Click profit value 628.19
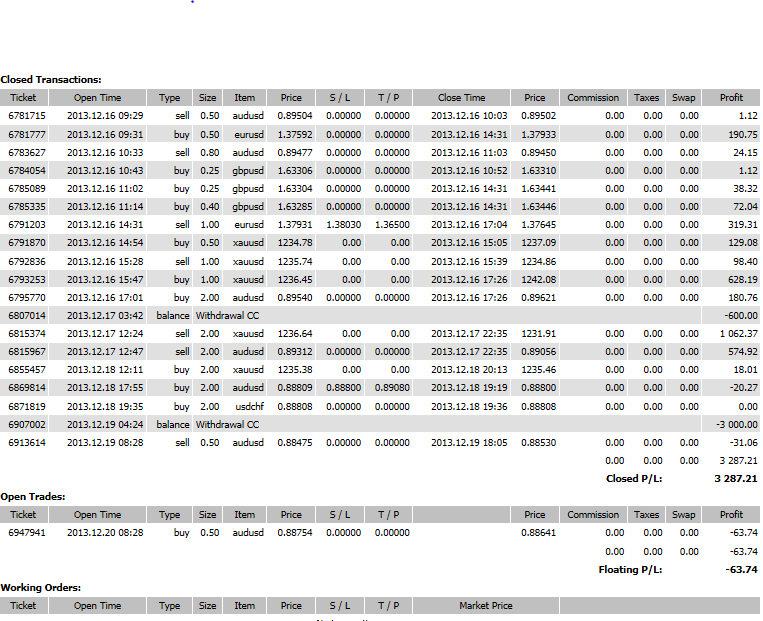Viewport: 763px width, 621px height. tap(743, 279)
